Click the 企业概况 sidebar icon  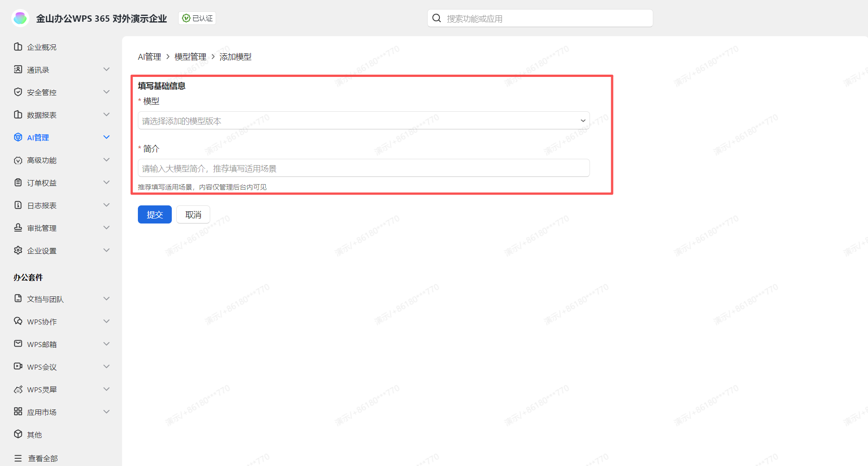[18, 47]
